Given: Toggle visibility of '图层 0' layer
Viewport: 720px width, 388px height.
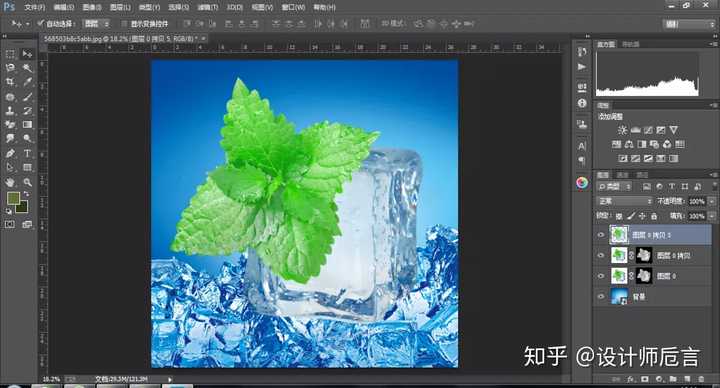Looking at the screenshot, I should [601, 276].
